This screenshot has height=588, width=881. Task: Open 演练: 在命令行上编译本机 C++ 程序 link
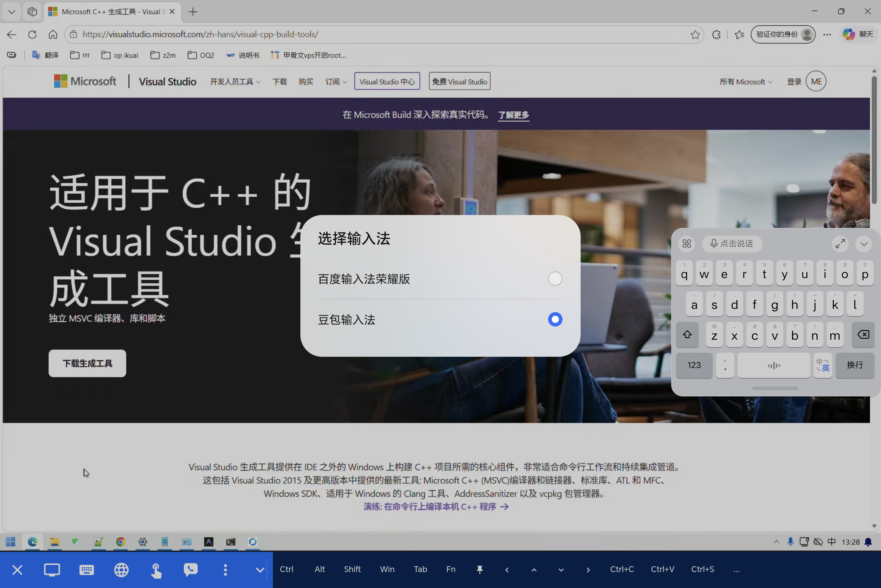(436, 507)
